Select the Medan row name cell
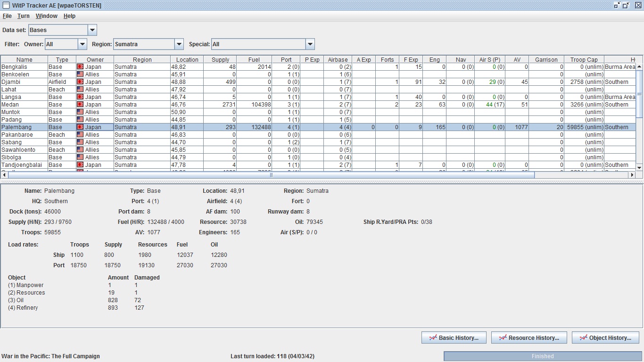The image size is (644, 362). click(24, 105)
